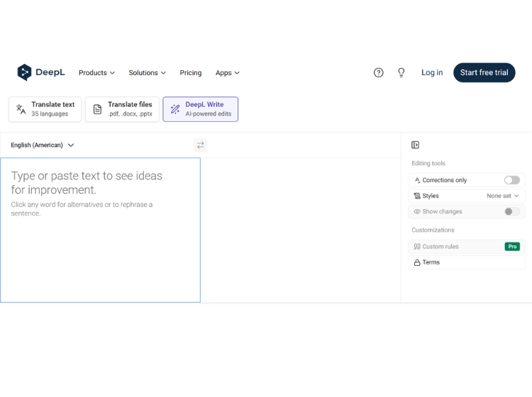Viewport: 532px width, 397px height.
Task: Switch to the Translate files tab
Action: point(122,109)
